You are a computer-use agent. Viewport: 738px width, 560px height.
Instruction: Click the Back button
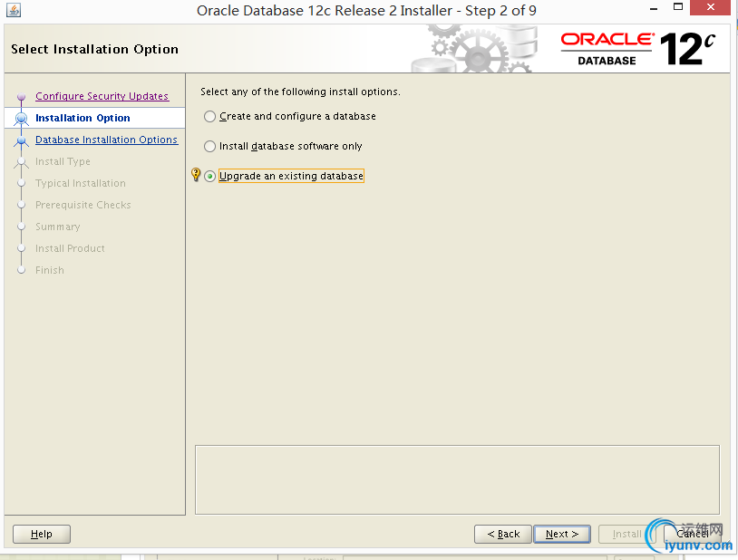[x=503, y=534]
